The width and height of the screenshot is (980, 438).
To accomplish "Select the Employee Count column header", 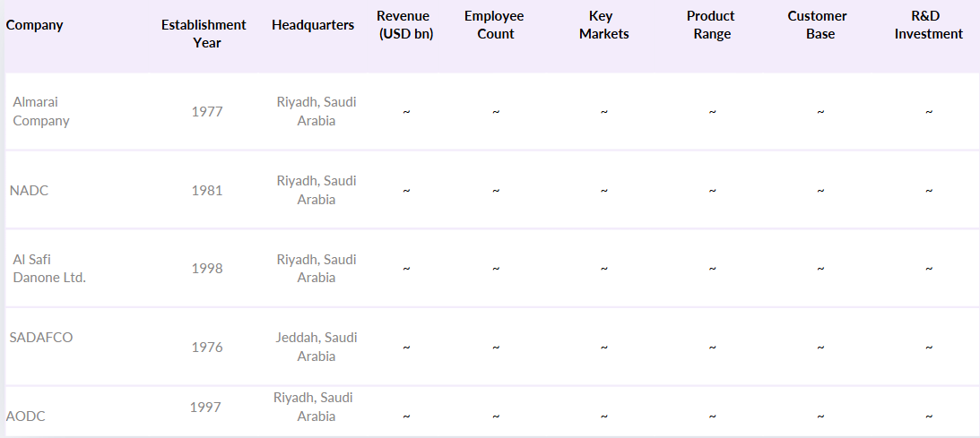I will [494, 25].
